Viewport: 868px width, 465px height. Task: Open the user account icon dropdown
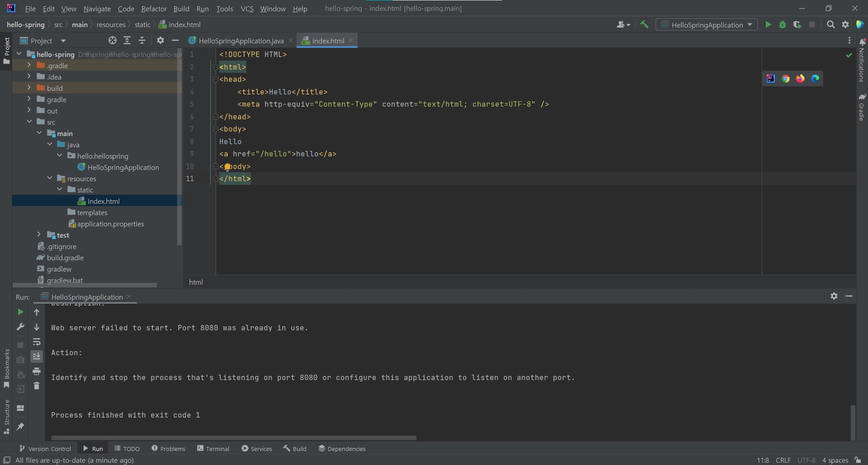[623, 25]
